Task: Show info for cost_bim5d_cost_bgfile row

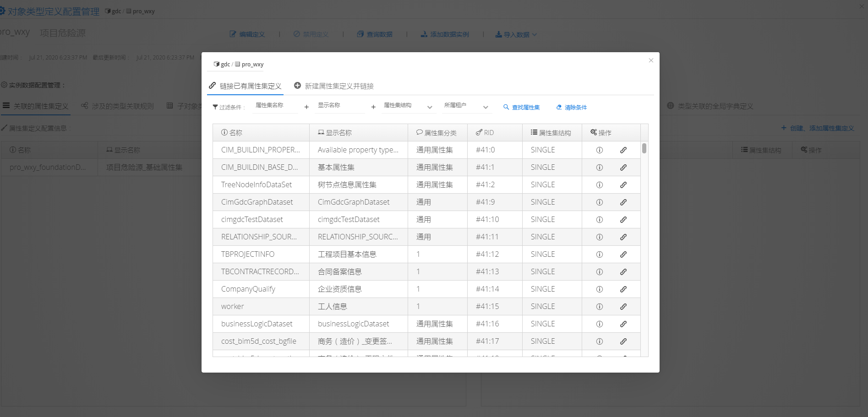Action: pyautogui.click(x=599, y=341)
